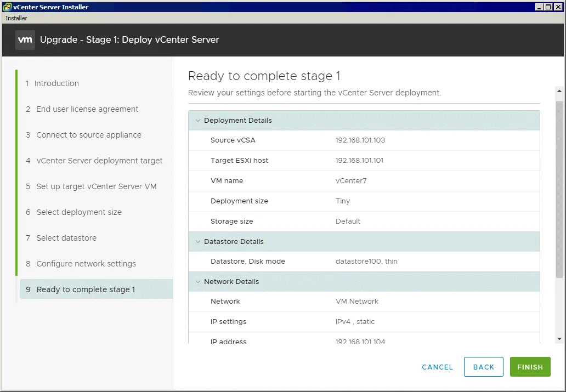Click the VMware vm logo icon

click(25, 40)
